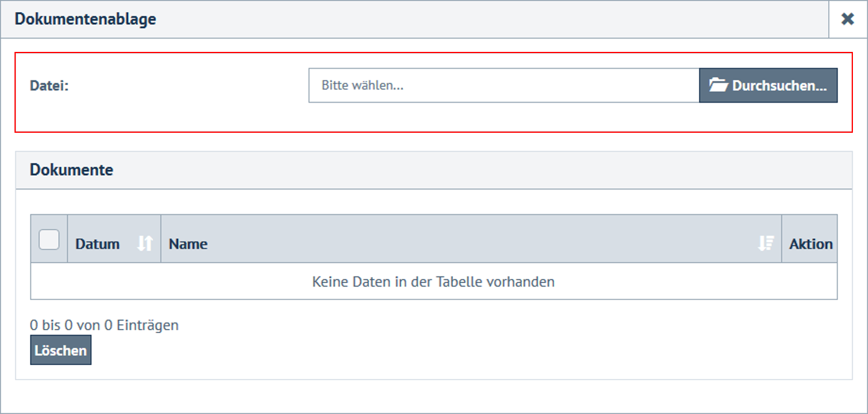Screen dimensions: 868x414
Task: Enable selection of all documents via header checkbox
Action: click(48, 239)
